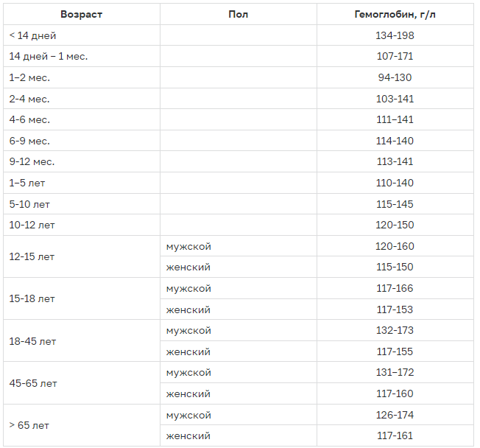Click the '2-4 мес.' age cell
480x448 pixels.
pos(29,99)
